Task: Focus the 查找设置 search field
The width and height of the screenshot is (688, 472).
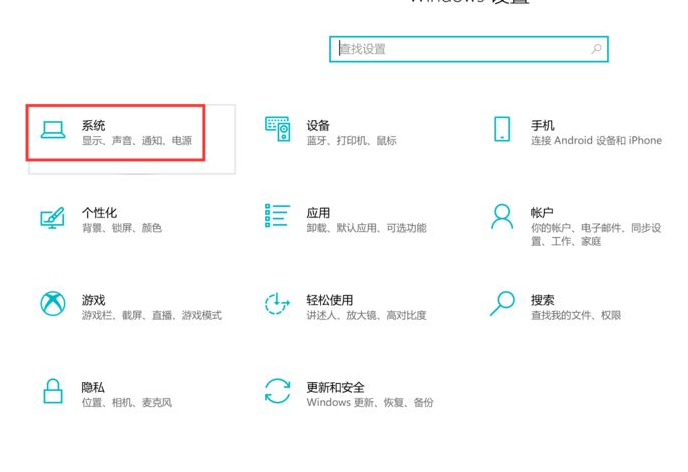Action: tap(460, 49)
